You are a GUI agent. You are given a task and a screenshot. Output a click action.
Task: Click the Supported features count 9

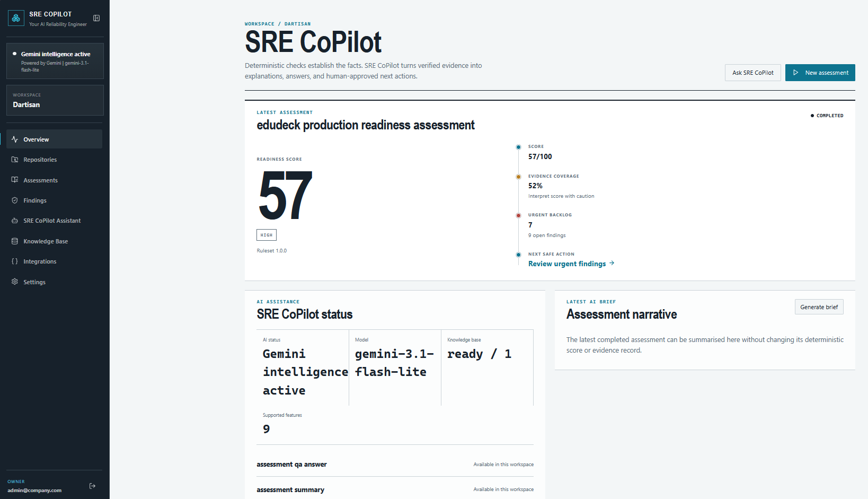point(266,429)
